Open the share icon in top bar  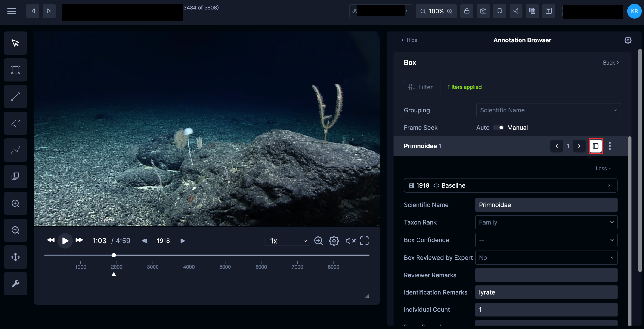pyautogui.click(x=516, y=11)
